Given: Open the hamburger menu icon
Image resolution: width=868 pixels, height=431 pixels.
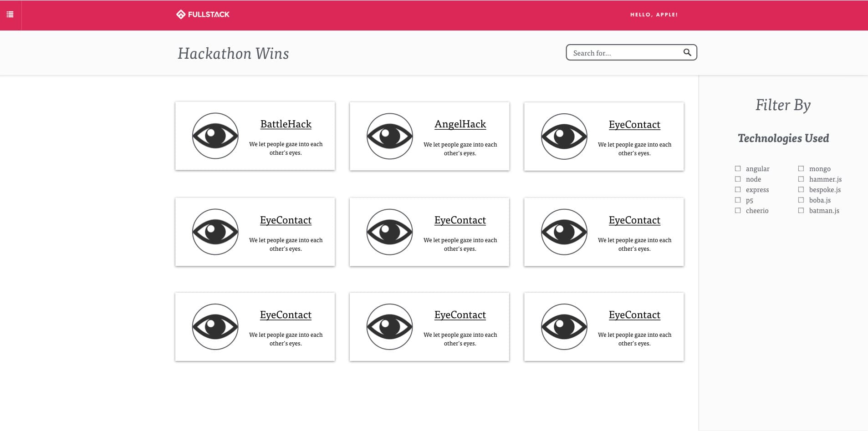Looking at the screenshot, I should point(10,15).
